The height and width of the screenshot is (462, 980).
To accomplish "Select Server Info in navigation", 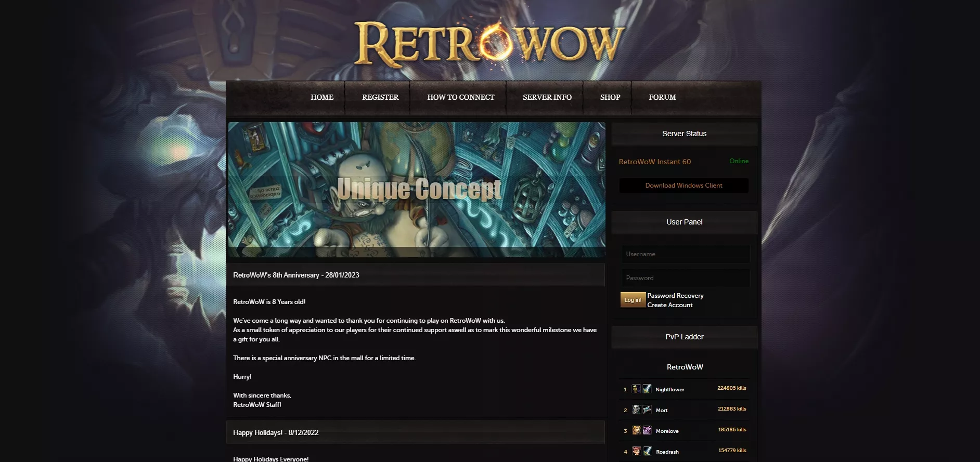I will [547, 97].
